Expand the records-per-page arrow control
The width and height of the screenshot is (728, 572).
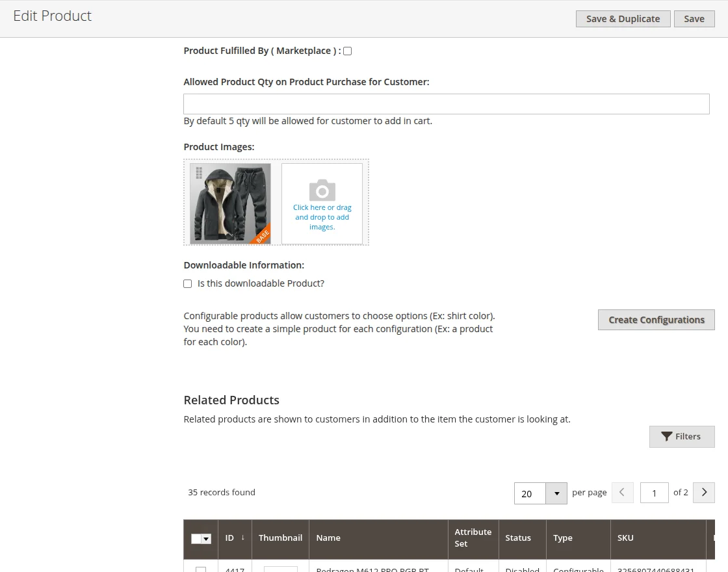[556, 493]
